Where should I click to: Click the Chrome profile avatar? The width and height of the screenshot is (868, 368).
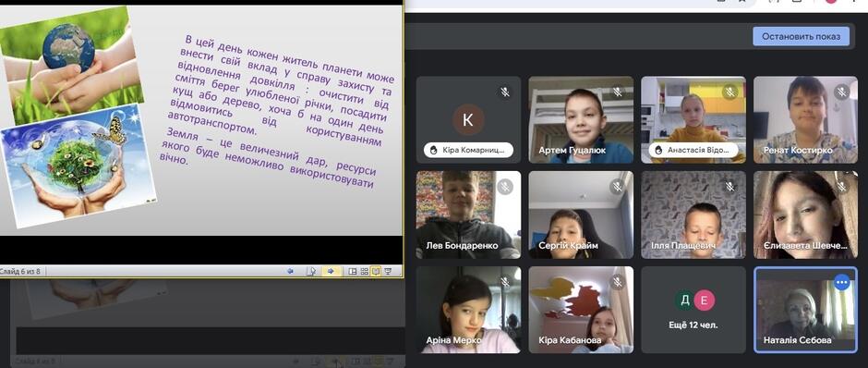(831, 2)
